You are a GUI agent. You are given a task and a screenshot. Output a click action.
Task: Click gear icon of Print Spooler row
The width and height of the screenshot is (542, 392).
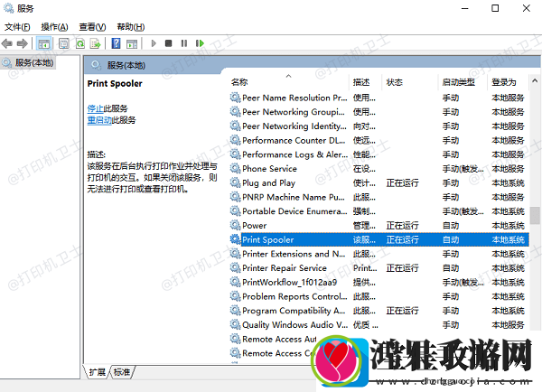coord(235,239)
